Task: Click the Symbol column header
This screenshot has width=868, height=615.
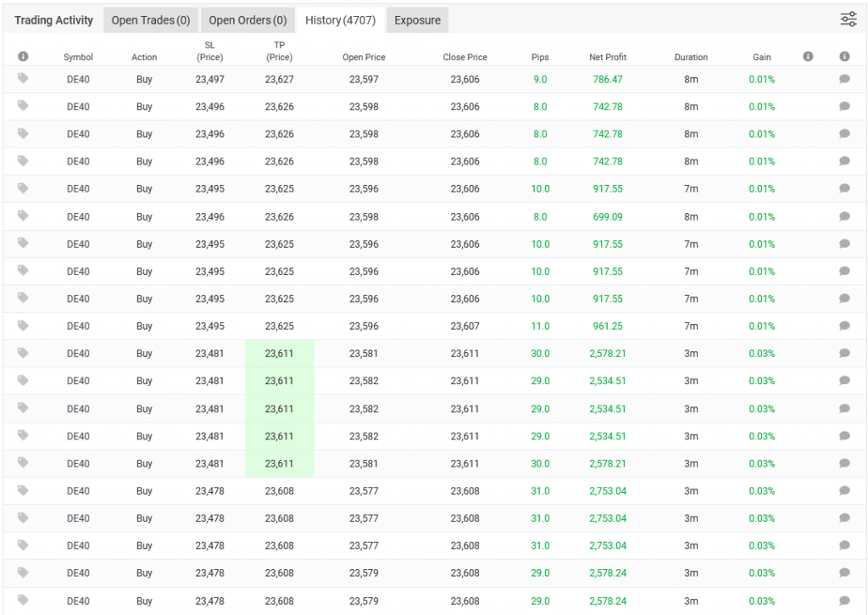Action: [x=78, y=58]
